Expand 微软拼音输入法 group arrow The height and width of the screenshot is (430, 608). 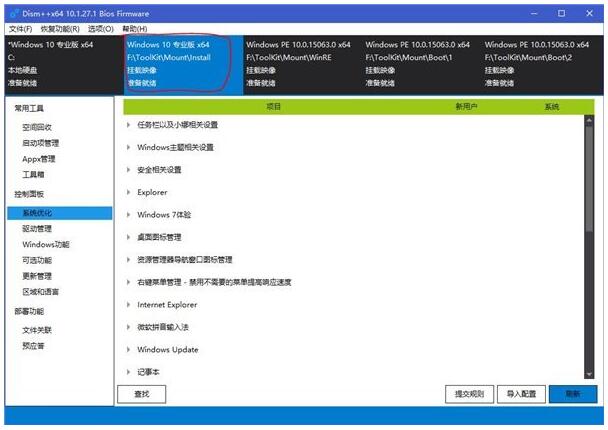(128, 327)
